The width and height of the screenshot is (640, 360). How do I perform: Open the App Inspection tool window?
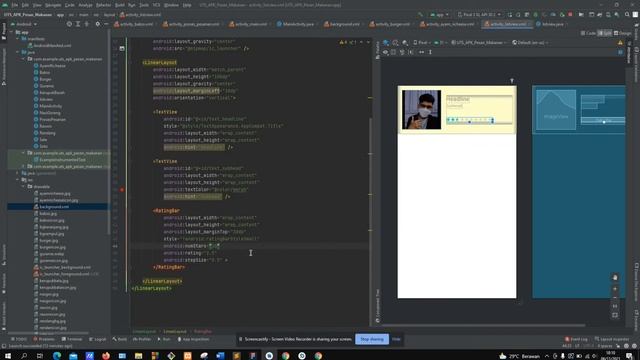tap(193, 339)
